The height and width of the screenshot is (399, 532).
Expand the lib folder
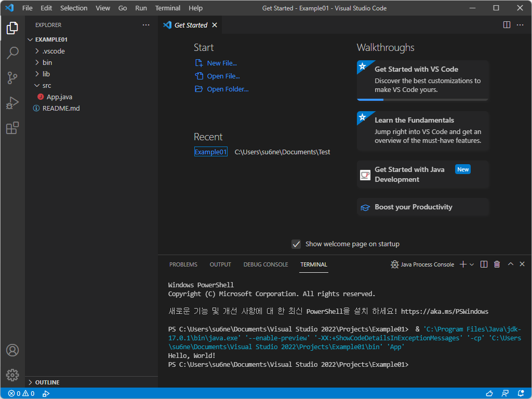tap(37, 74)
